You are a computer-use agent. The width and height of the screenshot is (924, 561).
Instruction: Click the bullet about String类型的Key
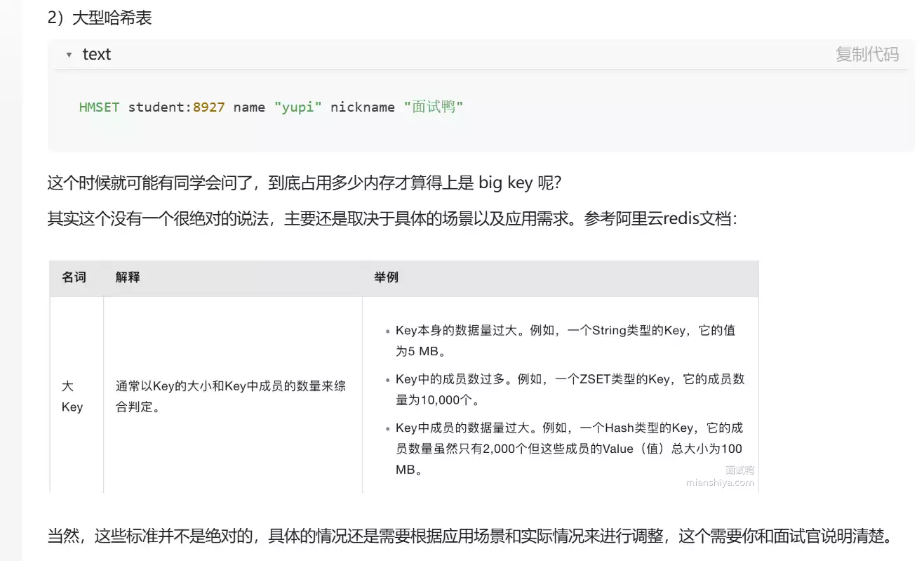565,340
